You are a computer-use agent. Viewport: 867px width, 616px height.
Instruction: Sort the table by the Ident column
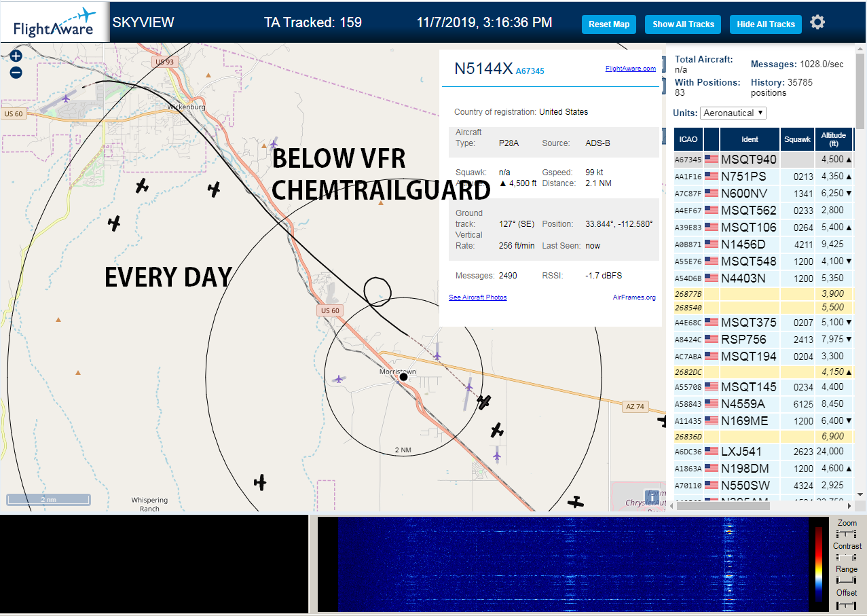[x=750, y=139]
